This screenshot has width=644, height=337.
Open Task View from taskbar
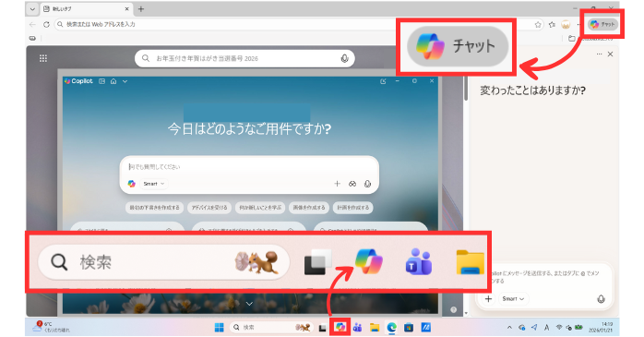click(x=323, y=328)
